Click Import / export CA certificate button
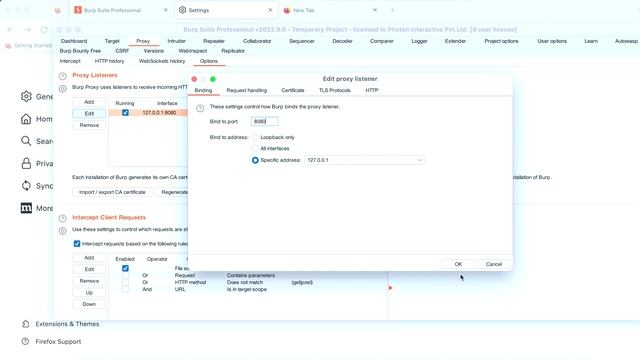640x360 pixels. pyautogui.click(x=112, y=192)
